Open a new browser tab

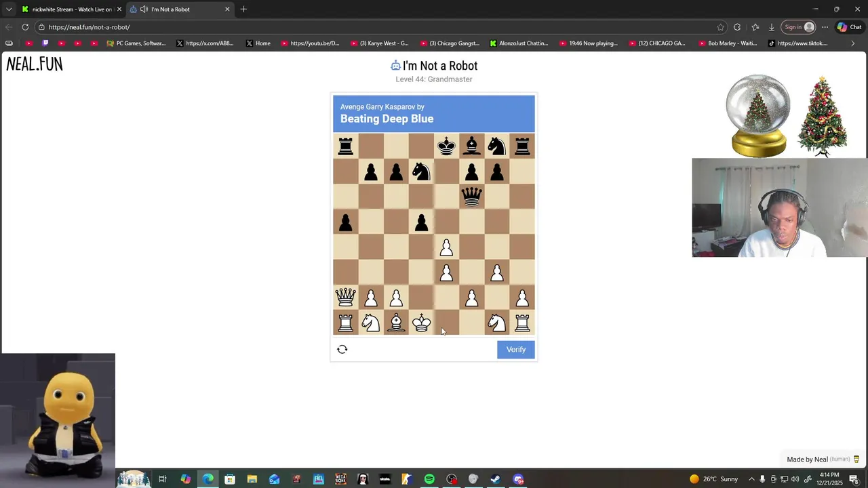pyautogui.click(x=243, y=9)
